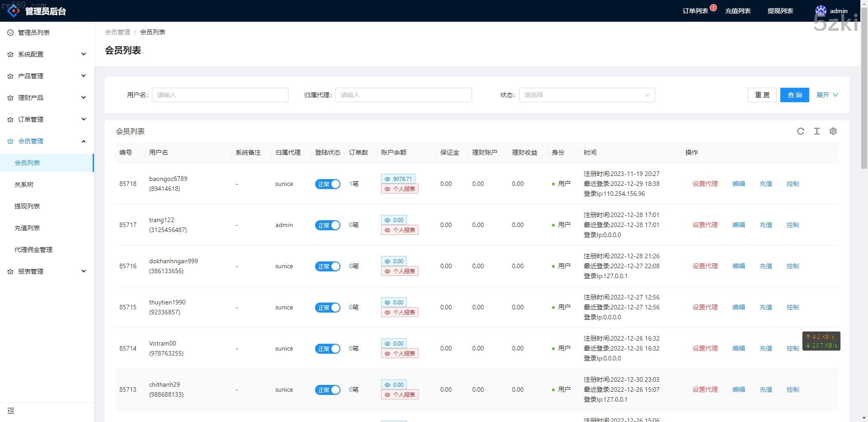Viewport: 868px width, 422px height.
Task: Expand the 展开 filter options
Action: pos(826,95)
